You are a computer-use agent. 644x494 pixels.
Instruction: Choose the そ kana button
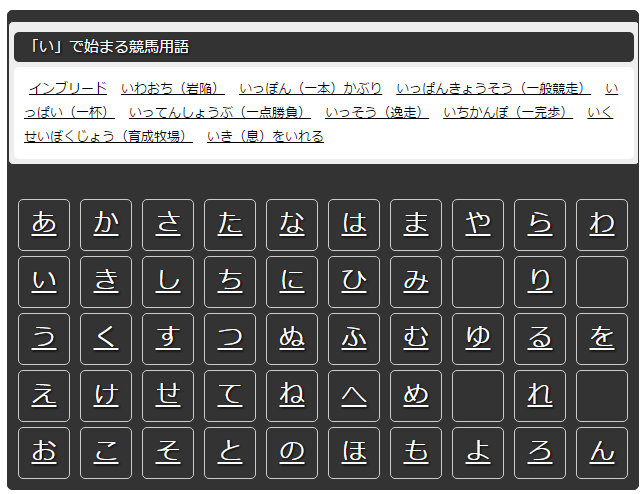pos(168,453)
